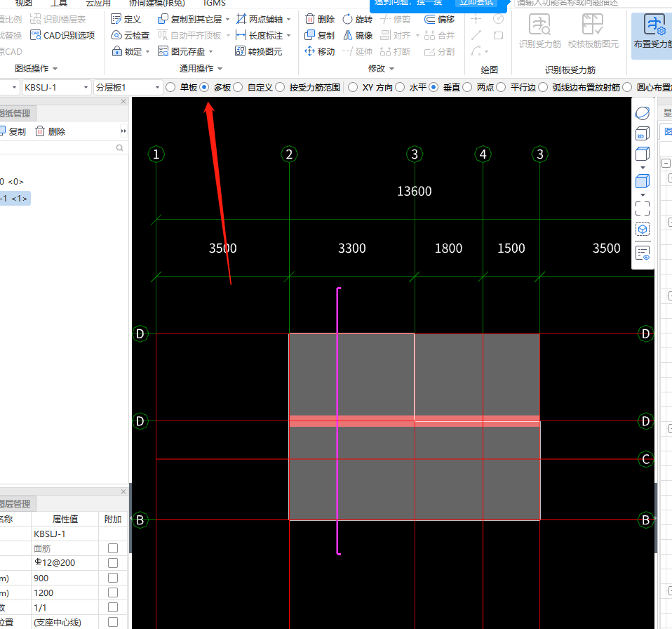672x629 pixels.
Task: Open the 定义 (Define) tool
Action: (126, 19)
